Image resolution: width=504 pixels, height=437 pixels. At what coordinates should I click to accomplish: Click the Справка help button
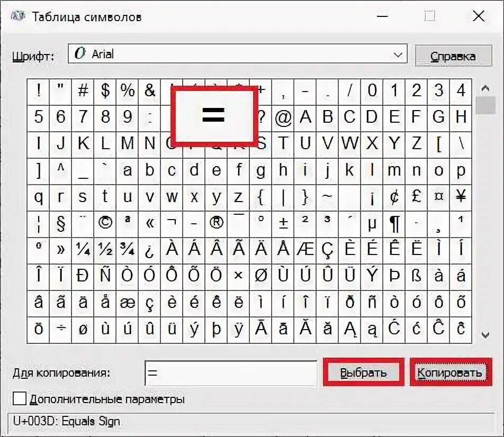click(453, 56)
